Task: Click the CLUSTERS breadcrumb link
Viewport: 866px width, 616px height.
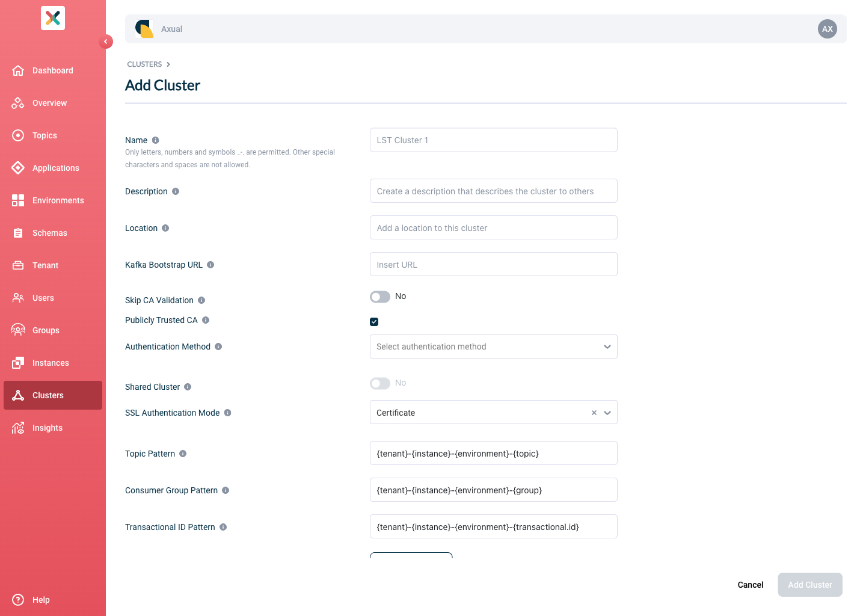Action: 144,64
